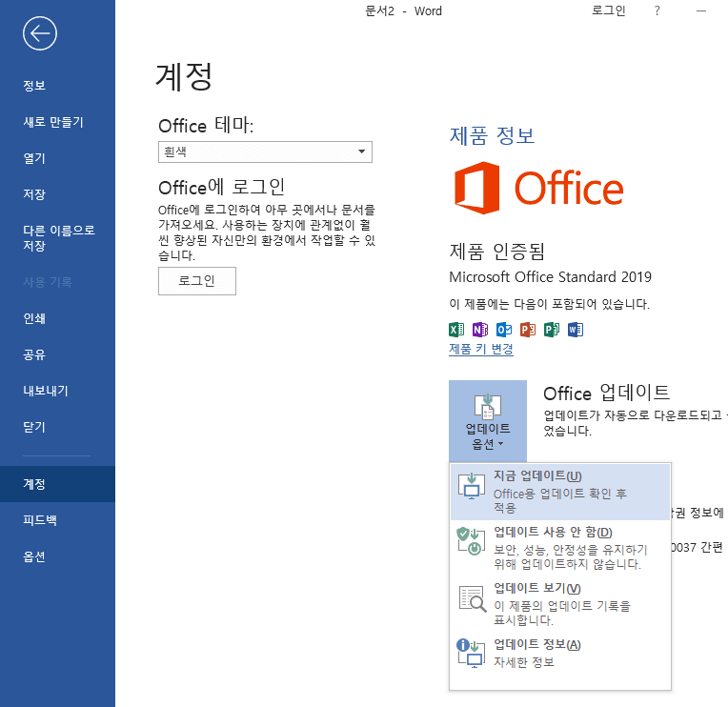This screenshot has height=707, width=728.
Task: Open 열기 in the sidebar
Action: [x=34, y=158]
